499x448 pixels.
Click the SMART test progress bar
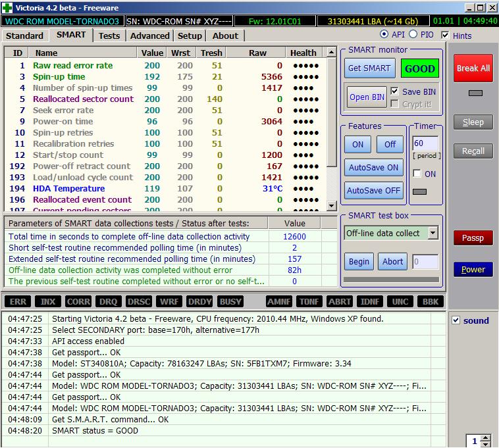(x=391, y=280)
